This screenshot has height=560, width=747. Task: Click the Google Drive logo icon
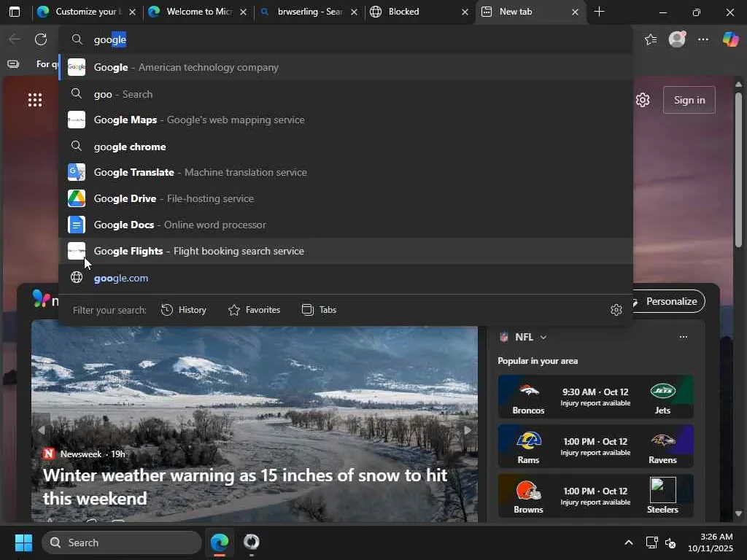[76, 198]
